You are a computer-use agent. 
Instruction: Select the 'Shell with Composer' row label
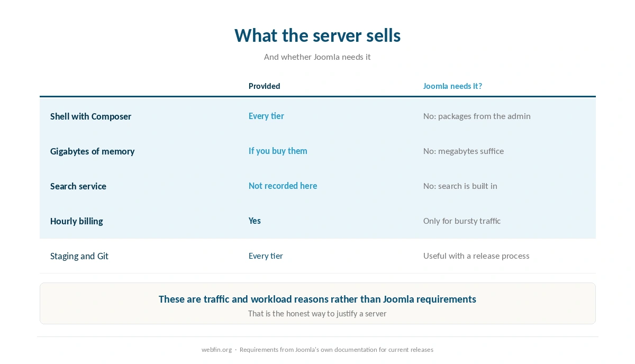(x=90, y=116)
